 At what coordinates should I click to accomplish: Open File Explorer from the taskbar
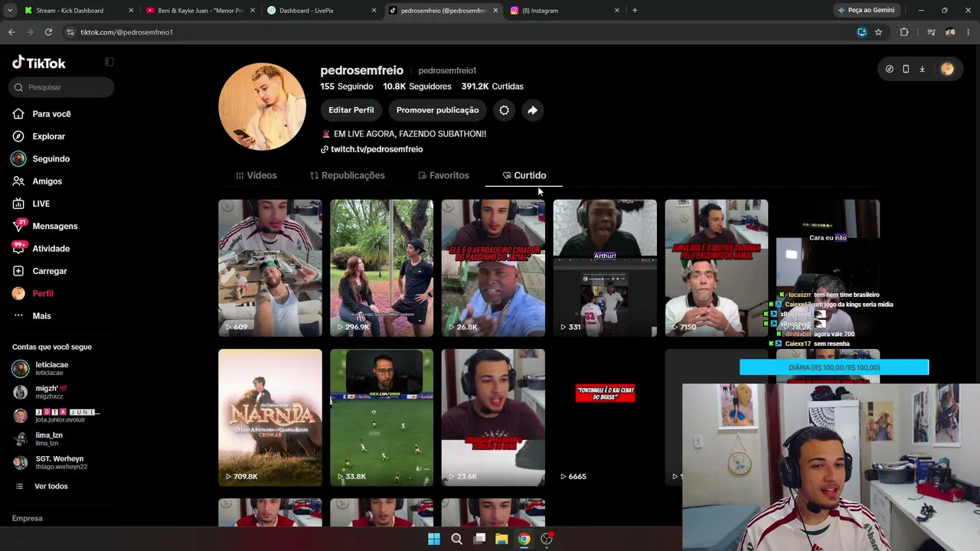pyautogui.click(x=501, y=539)
